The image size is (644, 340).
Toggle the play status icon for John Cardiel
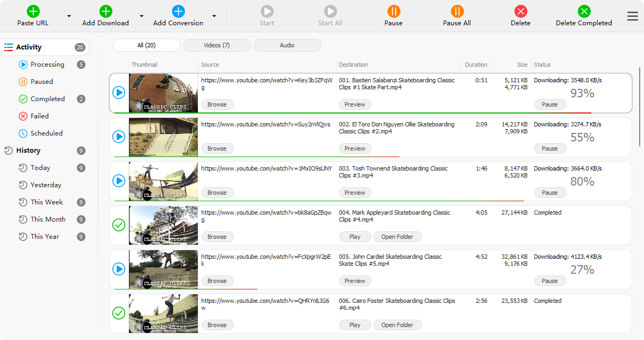(119, 269)
